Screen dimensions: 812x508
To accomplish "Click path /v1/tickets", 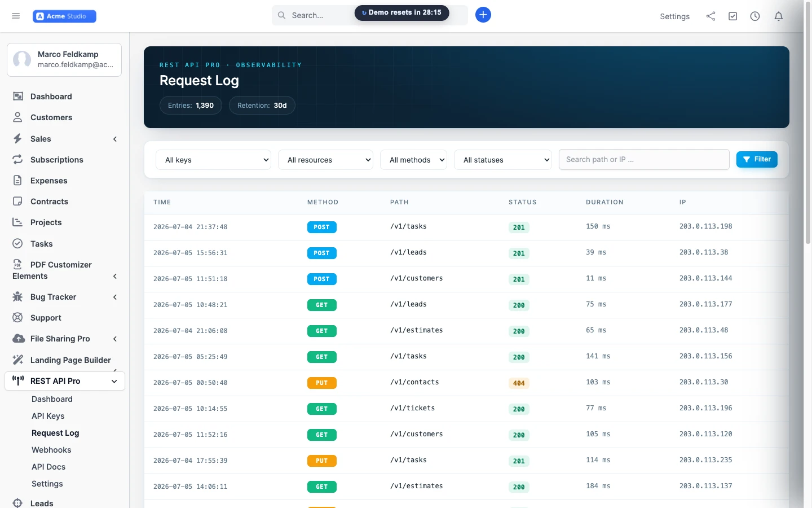I will (412, 408).
